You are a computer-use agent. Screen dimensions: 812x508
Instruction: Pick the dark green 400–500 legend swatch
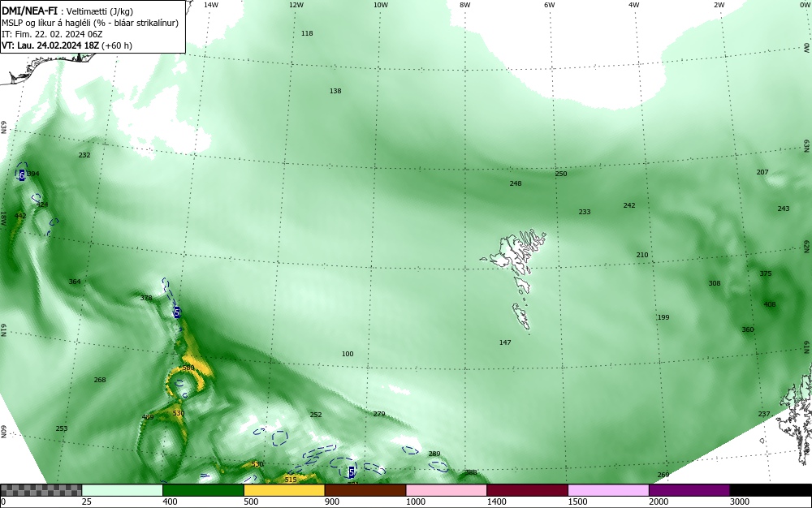click(203, 490)
